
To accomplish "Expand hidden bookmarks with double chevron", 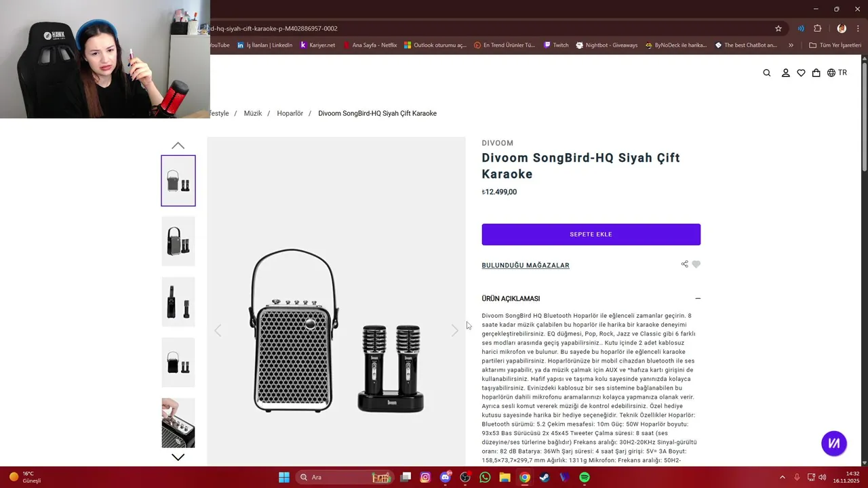I will (791, 45).
